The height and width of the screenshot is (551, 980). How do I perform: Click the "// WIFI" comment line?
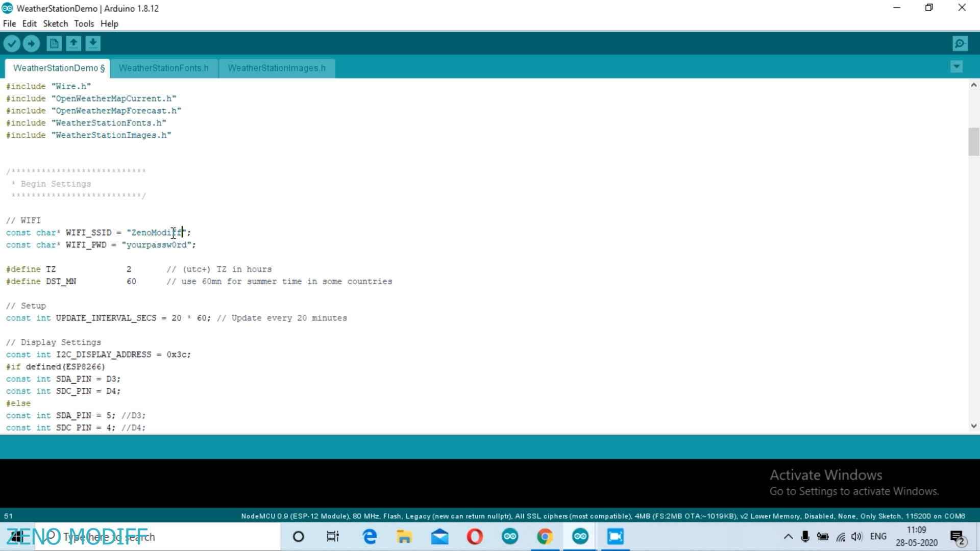tap(23, 220)
